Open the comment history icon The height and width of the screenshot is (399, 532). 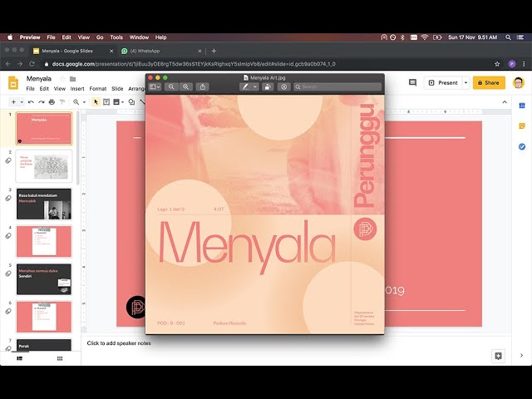(x=412, y=82)
